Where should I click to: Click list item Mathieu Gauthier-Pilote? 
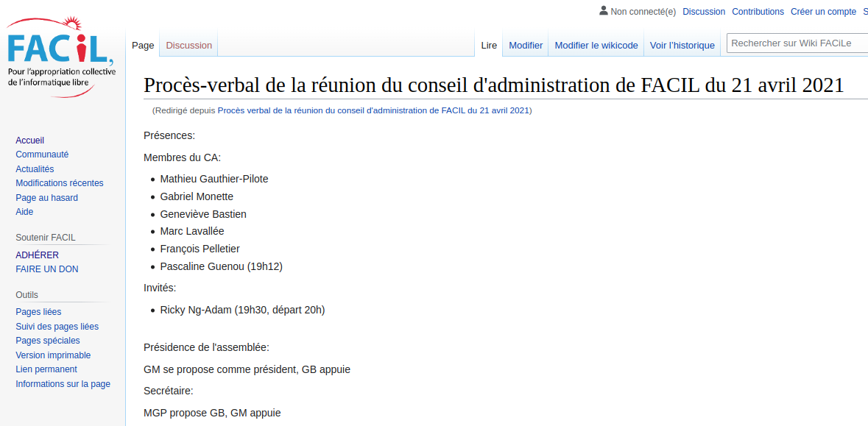click(214, 179)
